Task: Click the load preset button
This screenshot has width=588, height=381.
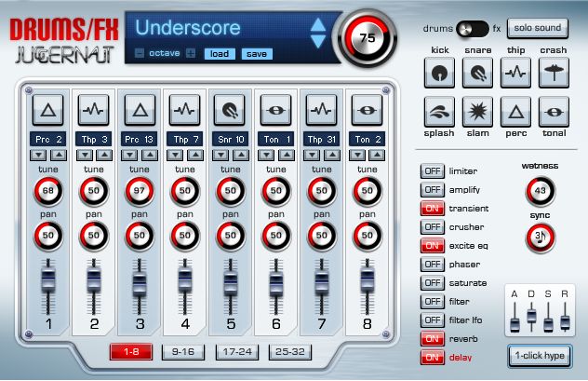Action: 220,54
